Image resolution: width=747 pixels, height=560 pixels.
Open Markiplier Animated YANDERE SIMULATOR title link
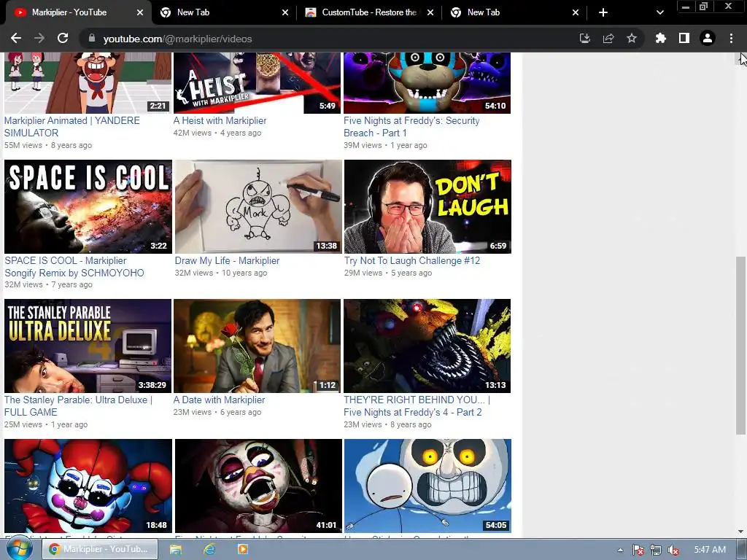(72, 127)
